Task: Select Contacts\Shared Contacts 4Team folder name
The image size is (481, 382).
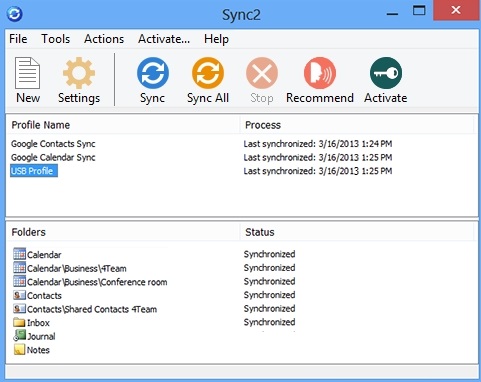Action: pos(92,309)
